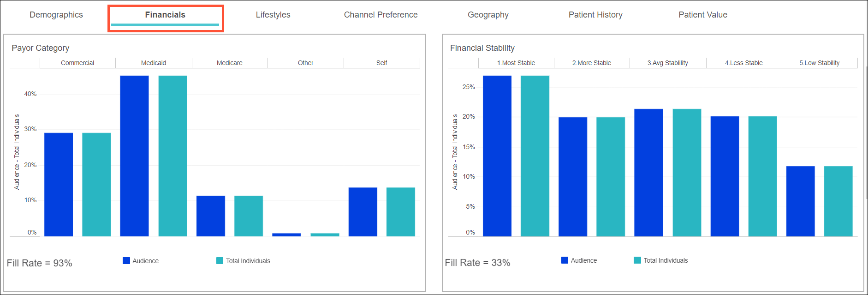Select the Commercial column header
Image resolution: width=868 pixels, height=295 pixels.
[x=77, y=63]
